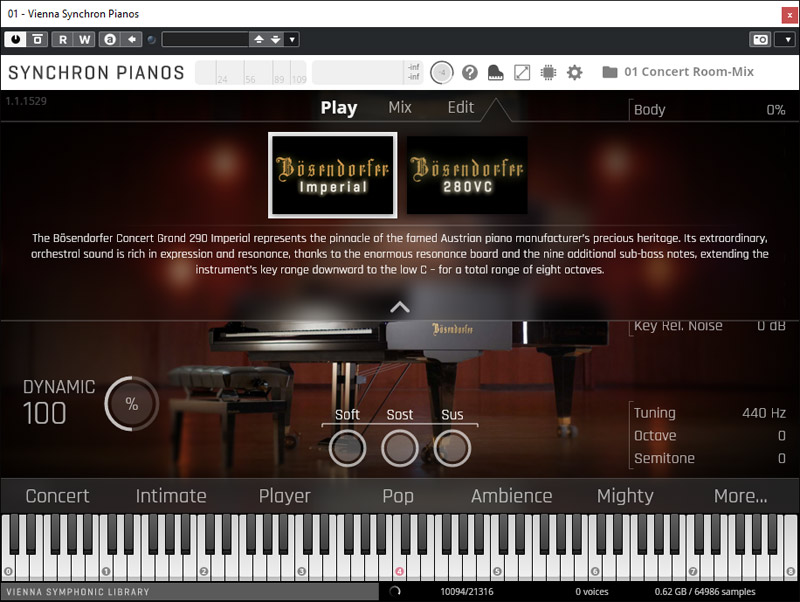Click the grand piano icon in header

click(495, 72)
